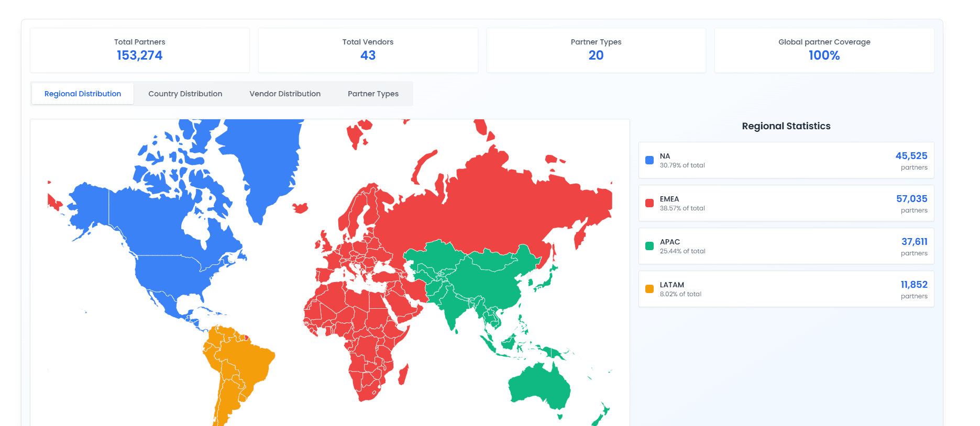
Task: Click the 153,274 Total Partners value
Action: pyautogui.click(x=139, y=55)
